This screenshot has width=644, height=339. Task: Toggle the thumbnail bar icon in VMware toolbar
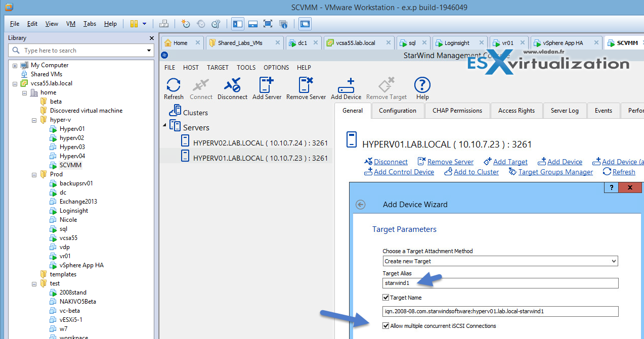pyautogui.click(x=253, y=24)
